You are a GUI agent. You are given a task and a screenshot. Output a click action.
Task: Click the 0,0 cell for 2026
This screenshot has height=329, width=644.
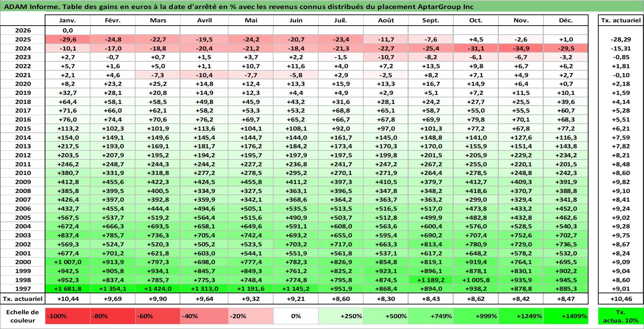[x=67, y=31]
